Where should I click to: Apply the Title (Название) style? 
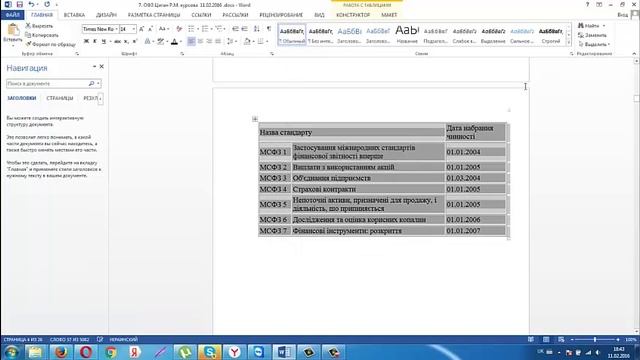pyautogui.click(x=407, y=35)
